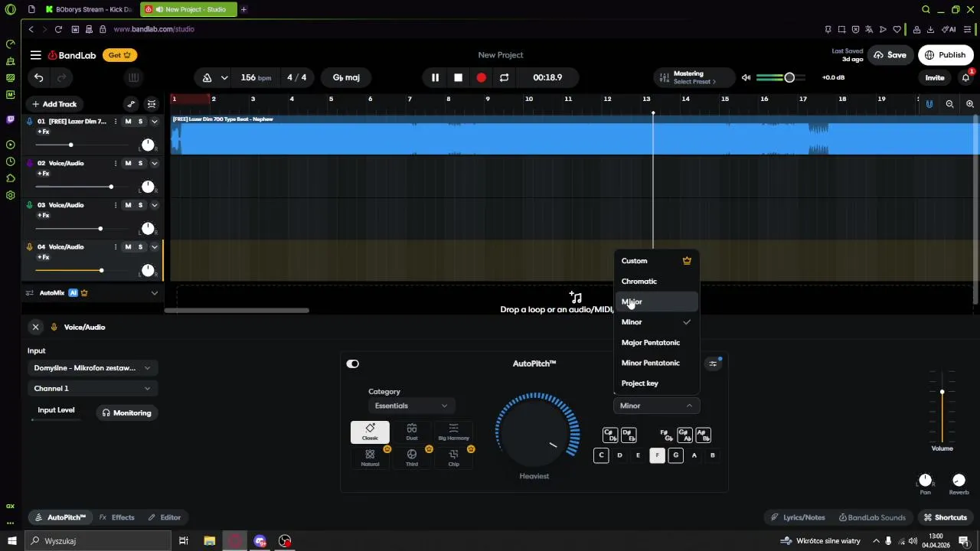Open the notifications bell
The width and height of the screenshot is (980, 551).
pos(966,77)
